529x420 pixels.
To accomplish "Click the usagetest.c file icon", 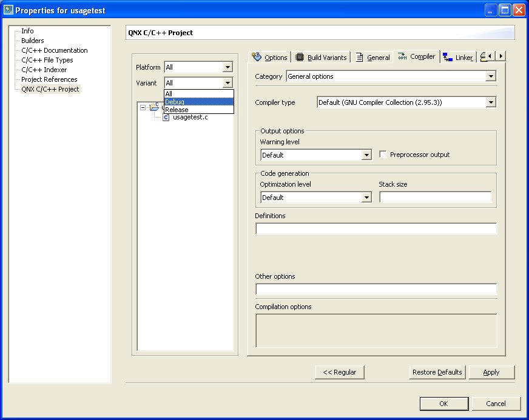I will pos(166,117).
